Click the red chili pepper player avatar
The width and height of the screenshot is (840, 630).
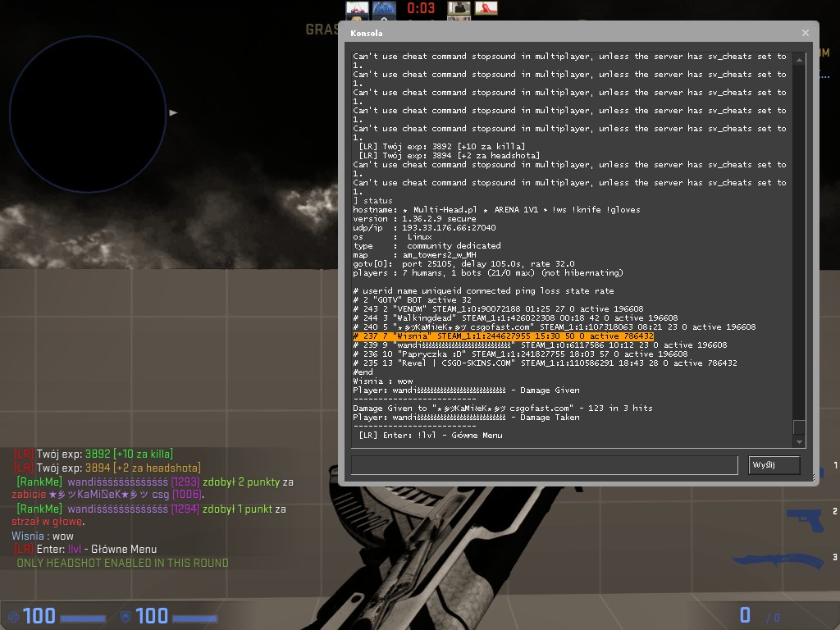coord(487,9)
